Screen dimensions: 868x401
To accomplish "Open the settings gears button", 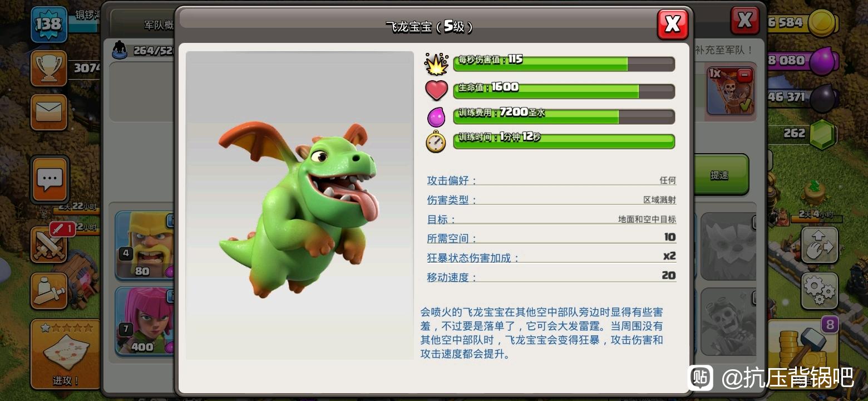I will click(x=820, y=290).
